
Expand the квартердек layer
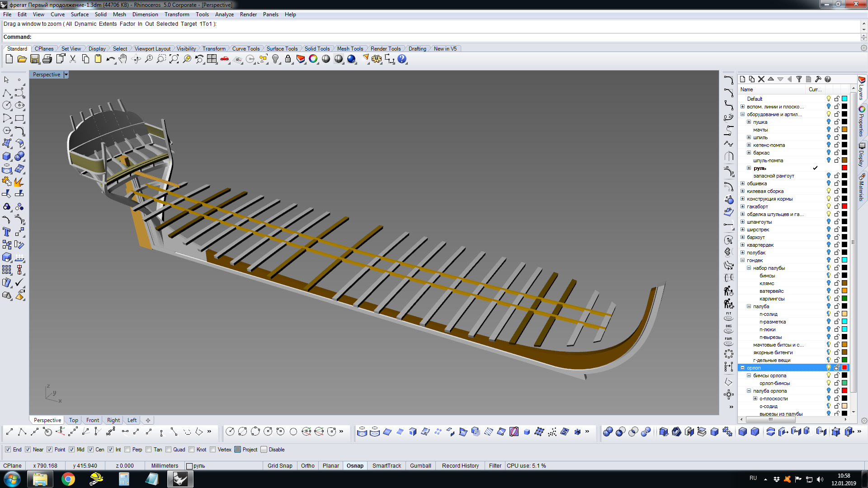tap(742, 245)
